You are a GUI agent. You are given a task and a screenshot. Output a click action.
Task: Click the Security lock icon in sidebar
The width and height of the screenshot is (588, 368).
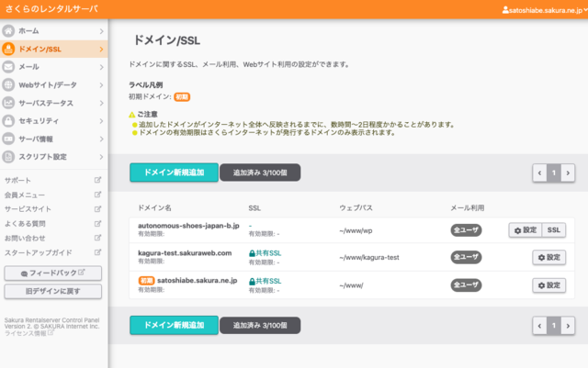point(9,120)
